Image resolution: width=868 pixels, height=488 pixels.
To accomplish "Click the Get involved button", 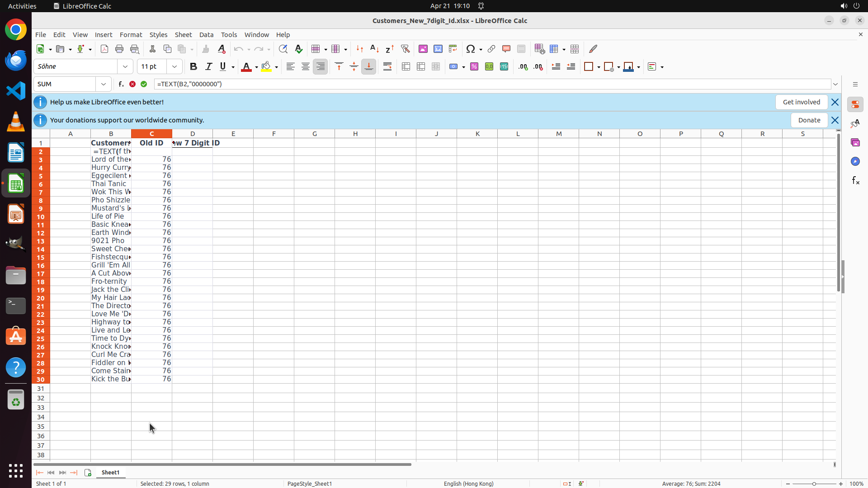I will click(801, 102).
